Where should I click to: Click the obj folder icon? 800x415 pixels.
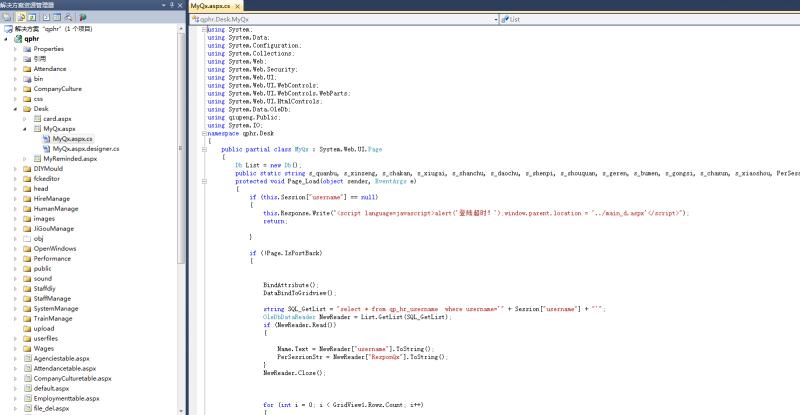[x=27, y=238]
